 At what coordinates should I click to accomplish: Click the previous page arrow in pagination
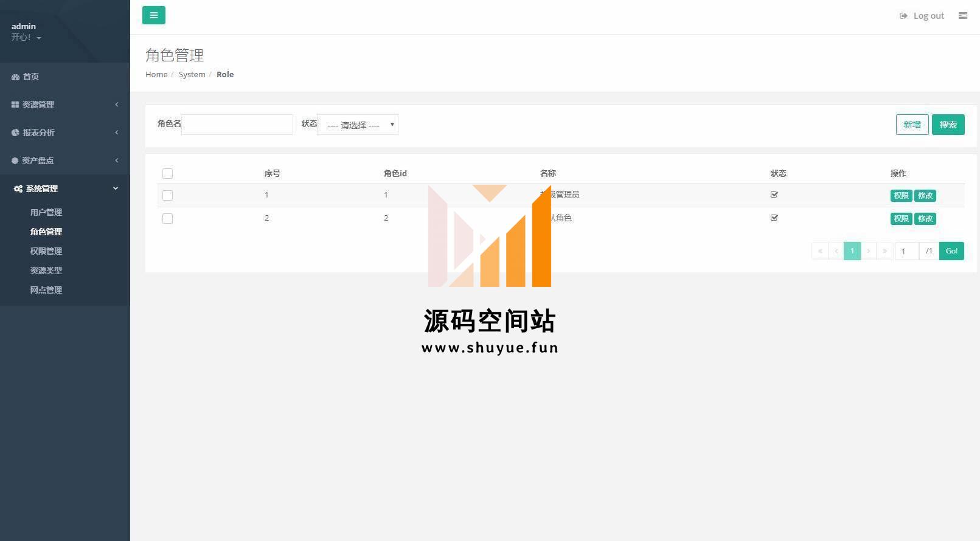[836, 251]
